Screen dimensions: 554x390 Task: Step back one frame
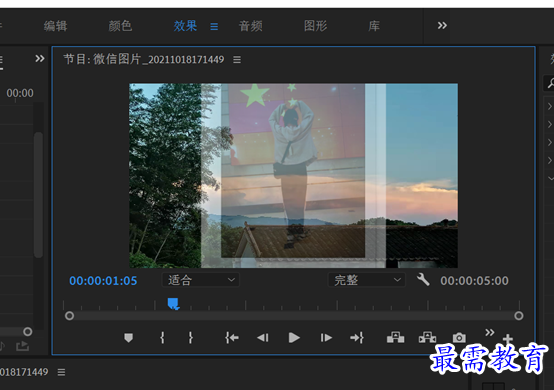[263, 338]
